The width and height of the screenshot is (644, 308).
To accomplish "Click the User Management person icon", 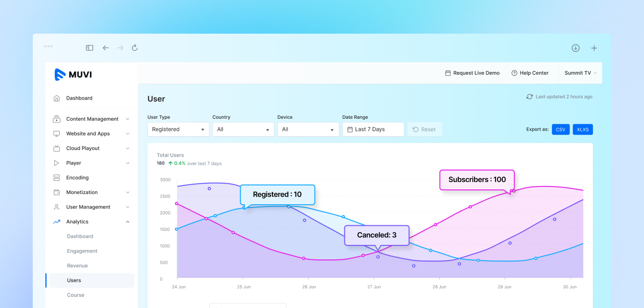I will (57, 207).
